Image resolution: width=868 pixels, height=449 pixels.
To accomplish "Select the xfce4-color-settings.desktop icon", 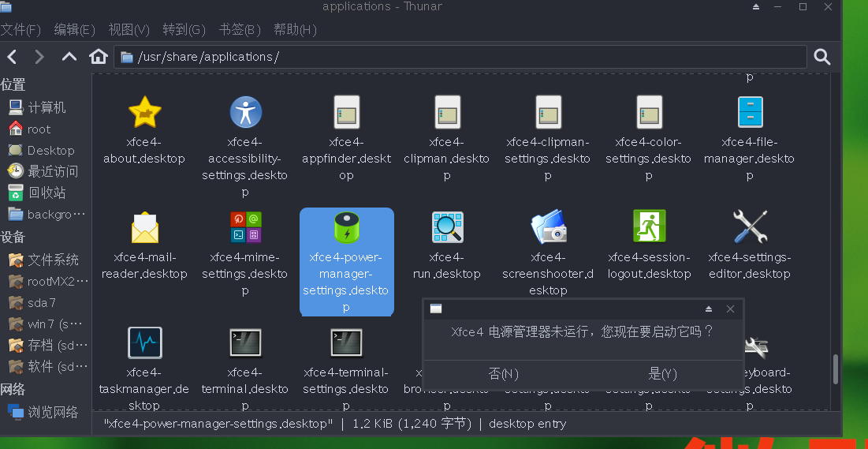I will coord(649,112).
